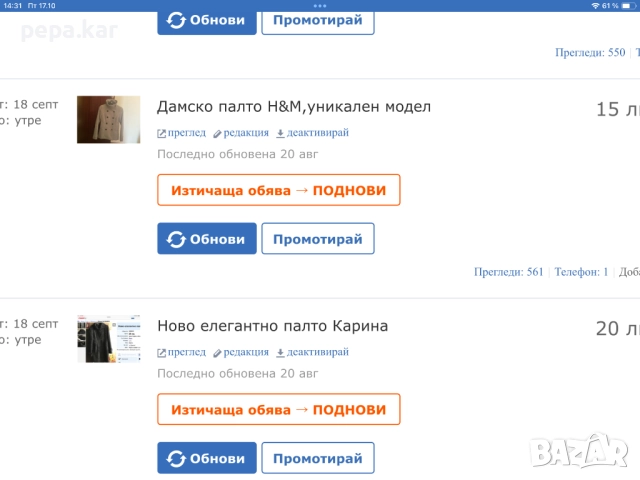Click Последно обновена 20 авг under the H&M coat

tap(238, 154)
